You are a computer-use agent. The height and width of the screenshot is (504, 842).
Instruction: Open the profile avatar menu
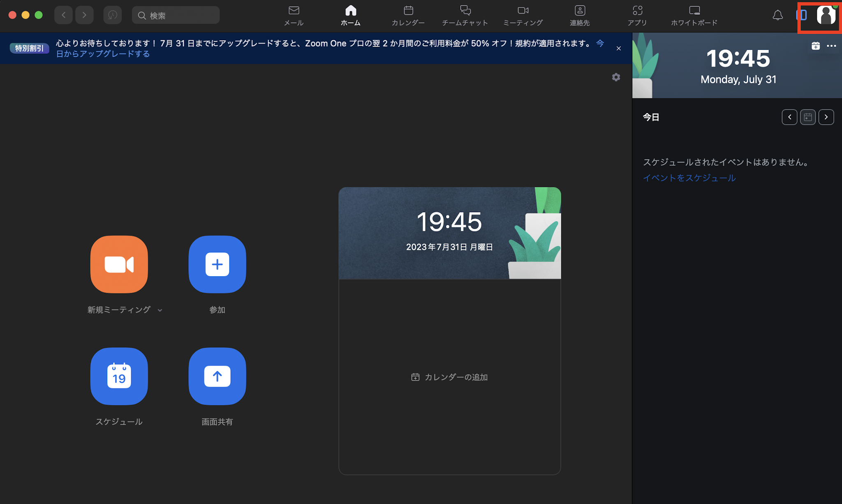[826, 16]
